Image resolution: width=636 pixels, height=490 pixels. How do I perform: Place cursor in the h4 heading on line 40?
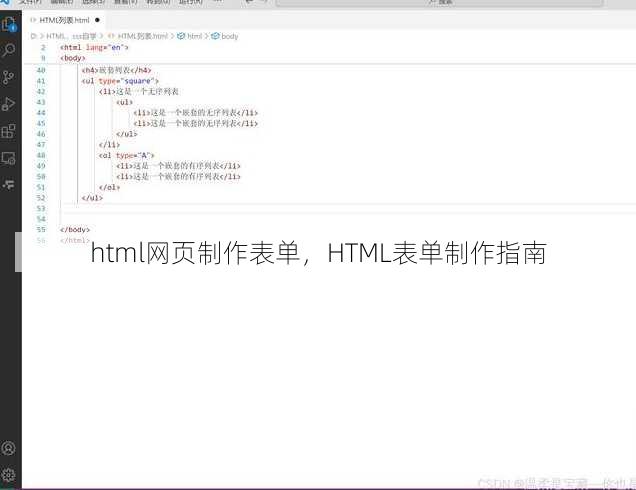(116, 70)
